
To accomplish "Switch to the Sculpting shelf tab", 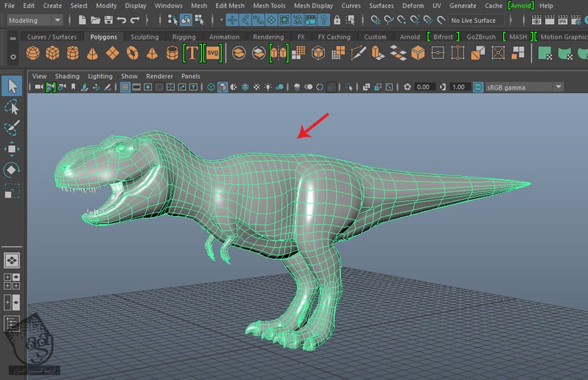I will click(x=145, y=37).
